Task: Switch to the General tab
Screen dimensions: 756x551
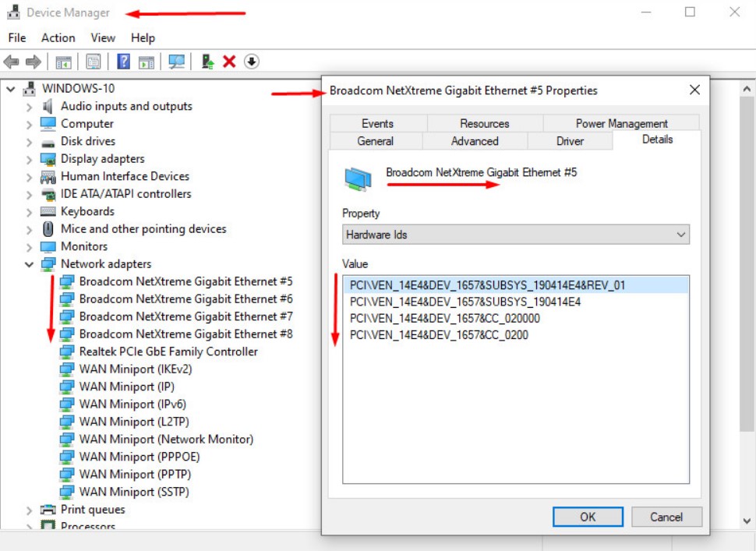Action: 375,141
